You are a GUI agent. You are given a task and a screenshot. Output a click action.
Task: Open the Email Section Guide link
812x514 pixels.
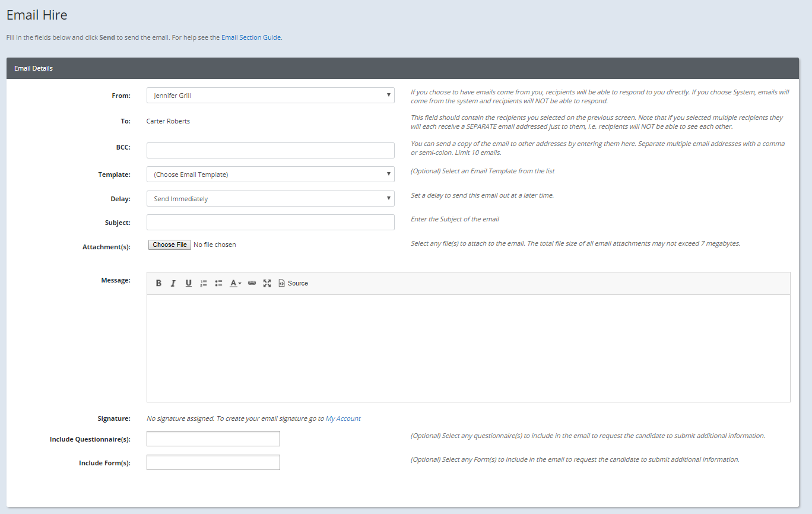click(x=251, y=37)
